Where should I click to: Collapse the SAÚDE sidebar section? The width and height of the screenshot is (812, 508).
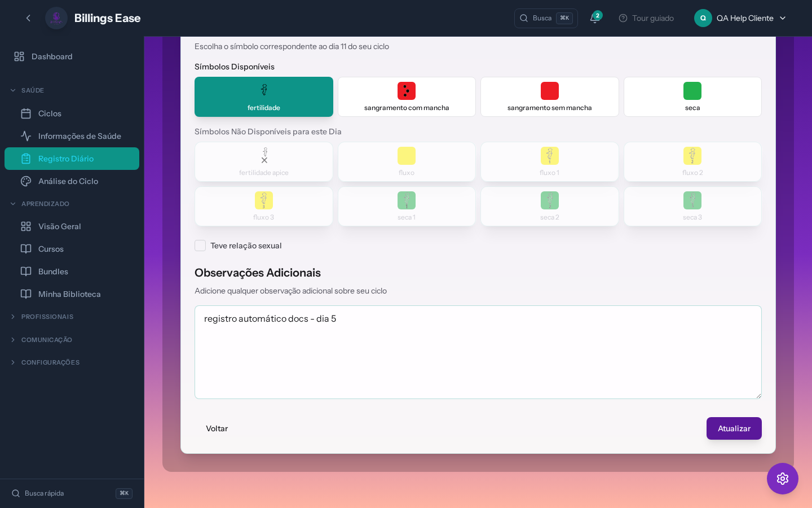click(x=33, y=90)
